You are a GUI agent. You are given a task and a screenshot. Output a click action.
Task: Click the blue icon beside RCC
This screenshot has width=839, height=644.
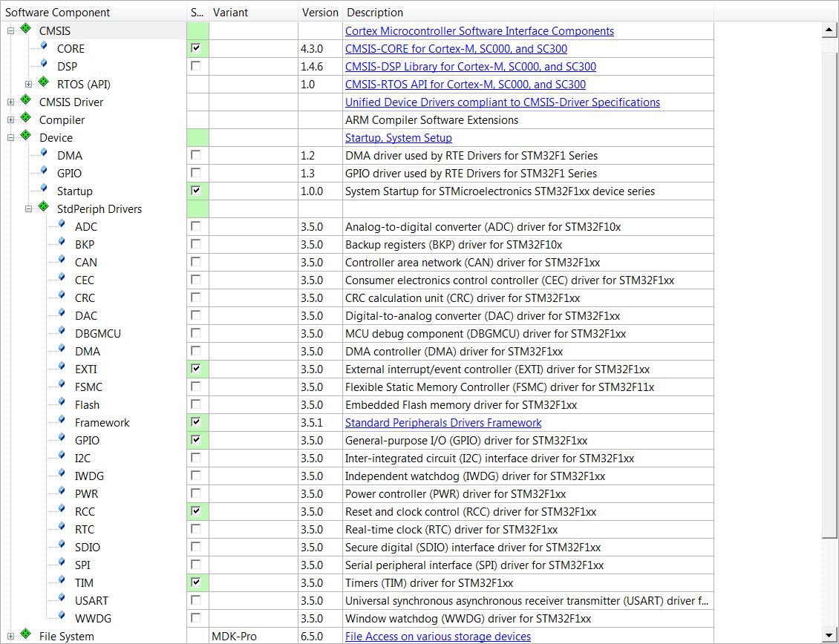[x=62, y=509]
